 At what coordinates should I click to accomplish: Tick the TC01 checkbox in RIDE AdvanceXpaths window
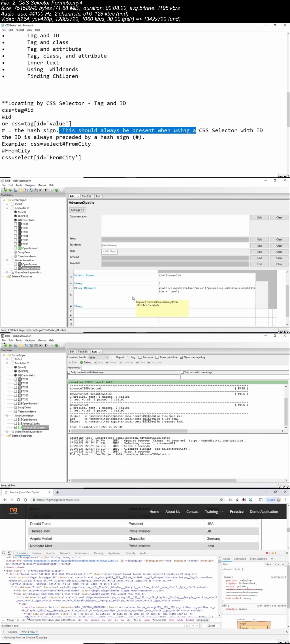[16, 224]
